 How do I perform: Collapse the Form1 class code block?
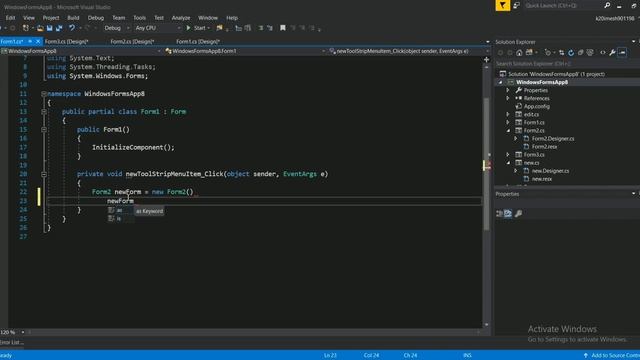click(44, 111)
